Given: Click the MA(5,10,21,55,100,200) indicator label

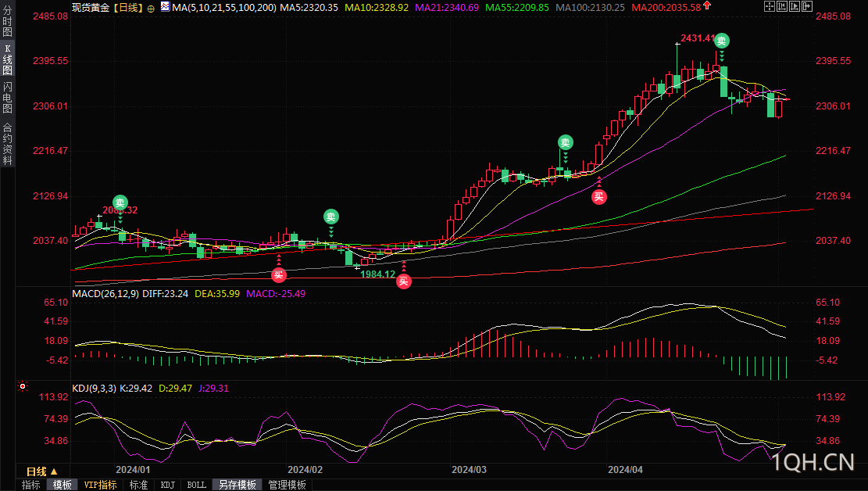Looking at the screenshot, I should pyautogui.click(x=223, y=7).
